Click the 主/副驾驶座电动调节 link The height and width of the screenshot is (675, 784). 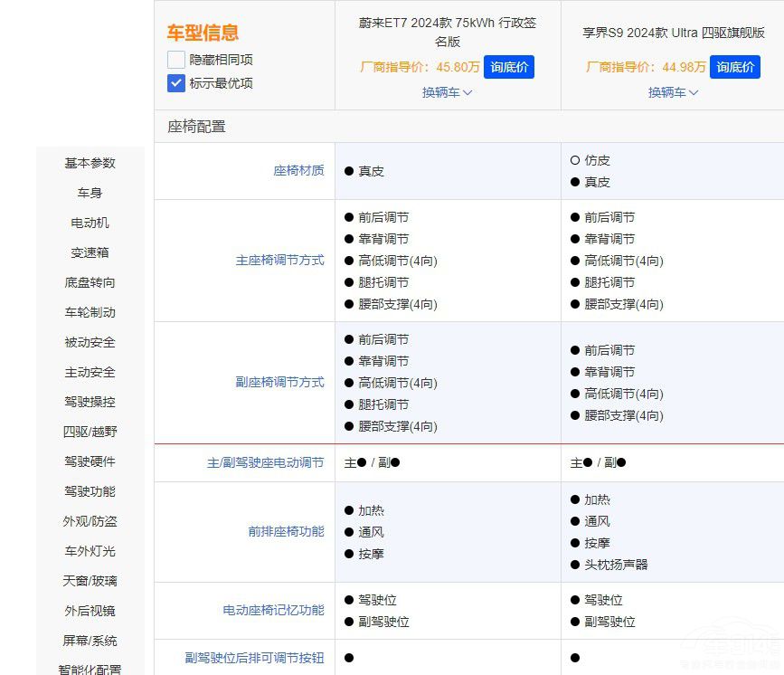click(271, 461)
